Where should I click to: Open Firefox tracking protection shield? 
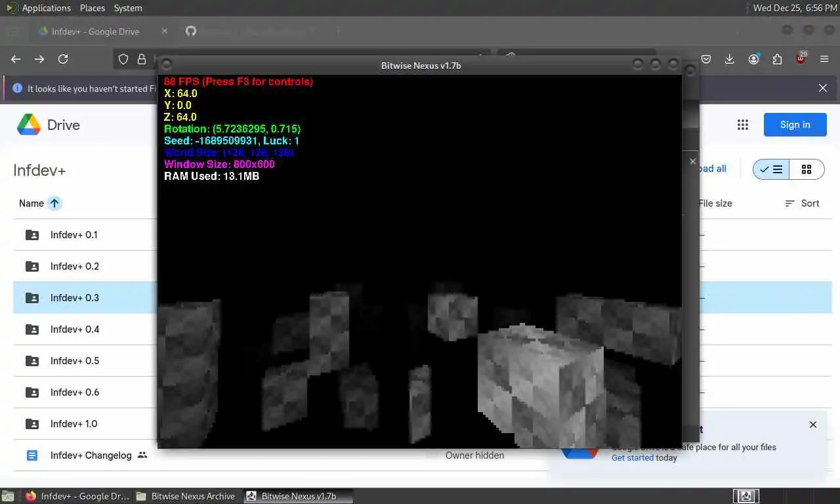pos(123,59)
